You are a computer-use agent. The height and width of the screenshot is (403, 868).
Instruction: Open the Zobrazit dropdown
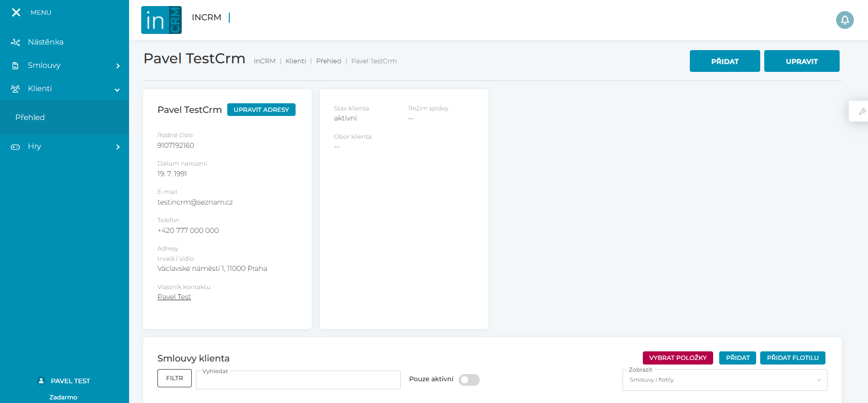tap(724, 380)
